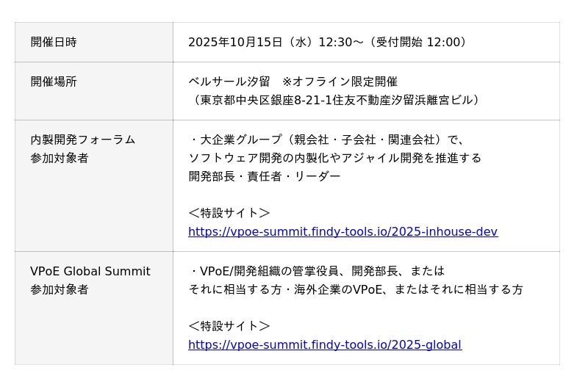Open the 2025-inhouse-dev special site link

[x=343, y=232]
